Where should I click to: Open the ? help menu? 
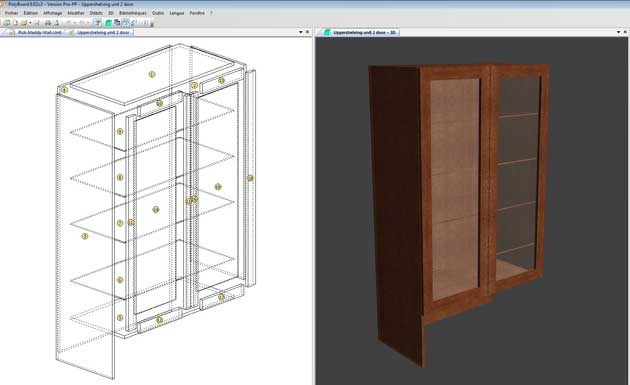coord(211,13)
